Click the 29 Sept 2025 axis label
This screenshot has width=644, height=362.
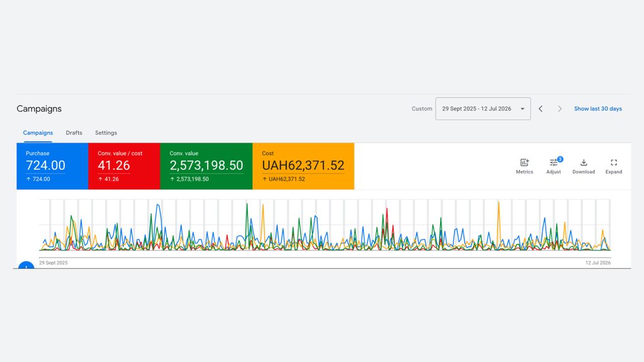pyautogui.click(x=53, y=263)
